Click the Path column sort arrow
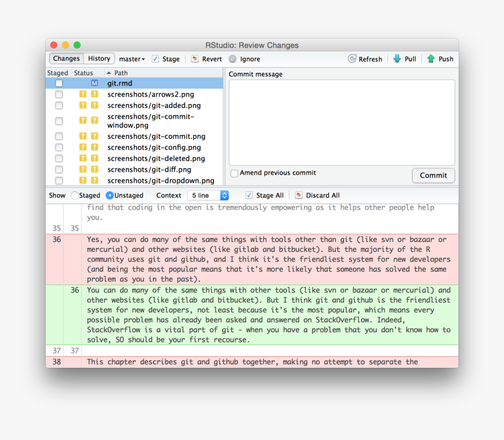Viewport: 504px width, 440px height. click(x=108, y=73)
